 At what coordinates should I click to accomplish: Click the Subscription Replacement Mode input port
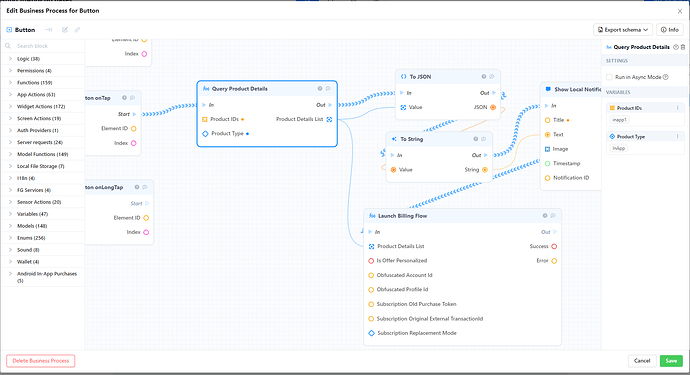coord(371,333)
